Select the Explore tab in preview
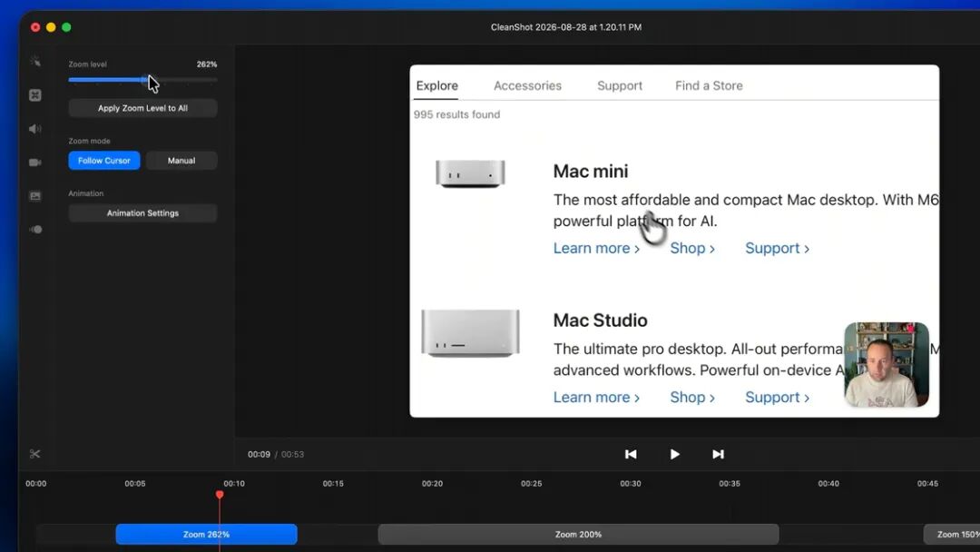Viewport: 980px width, 552px height. pyautogui.click(x=436, y=85)
